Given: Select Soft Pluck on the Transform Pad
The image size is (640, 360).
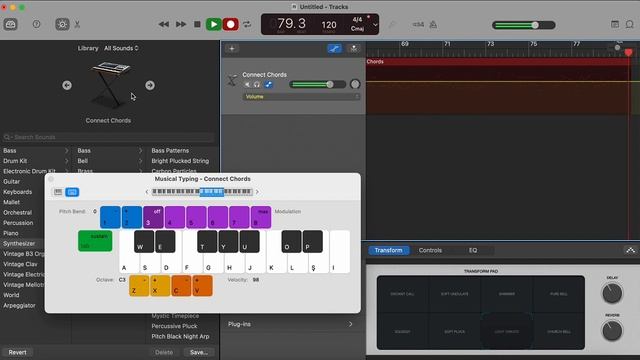Looking at the screenshot, I should tap(454, 331).
